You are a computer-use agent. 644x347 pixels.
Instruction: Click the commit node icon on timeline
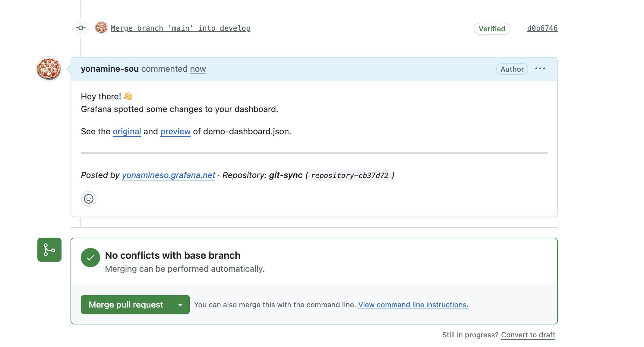(x=80, y=28)
